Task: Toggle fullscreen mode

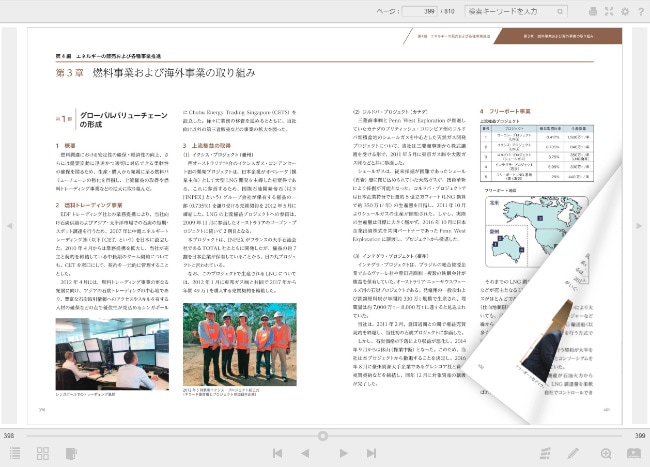Action: point(608,11)
